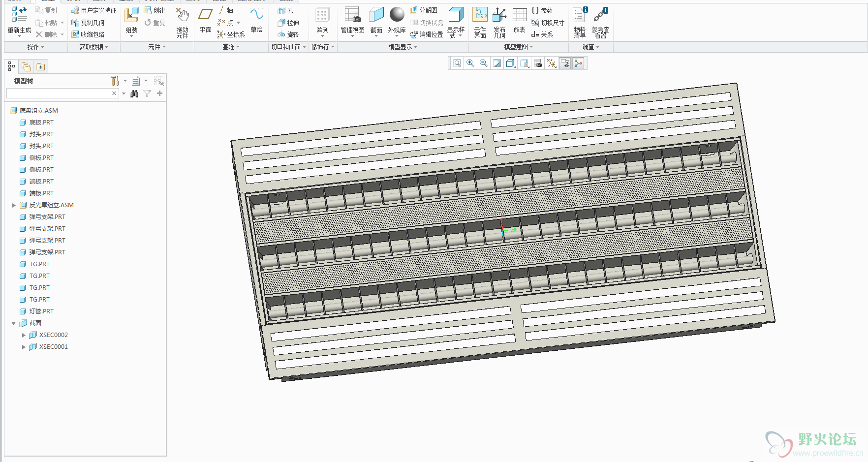Click Zoom In in graphics toolbar

pos(470,63)
